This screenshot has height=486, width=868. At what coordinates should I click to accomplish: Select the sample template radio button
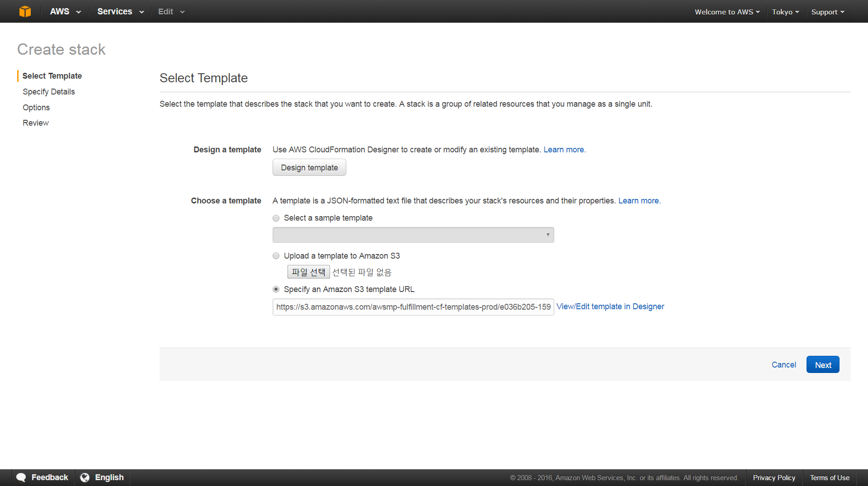pos(276,218)
